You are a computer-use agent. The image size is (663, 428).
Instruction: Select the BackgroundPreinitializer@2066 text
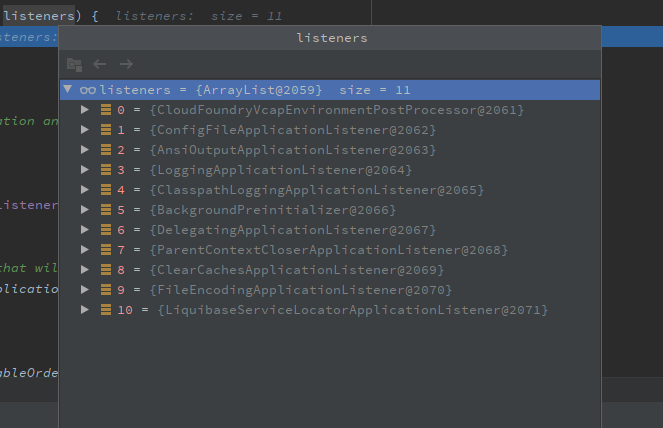(272, 210)
